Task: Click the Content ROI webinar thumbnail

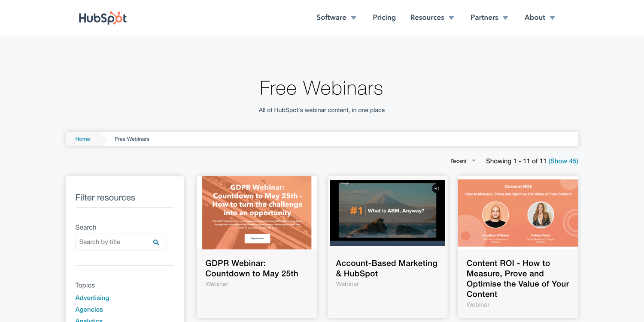Action: (x=517, y=213)
